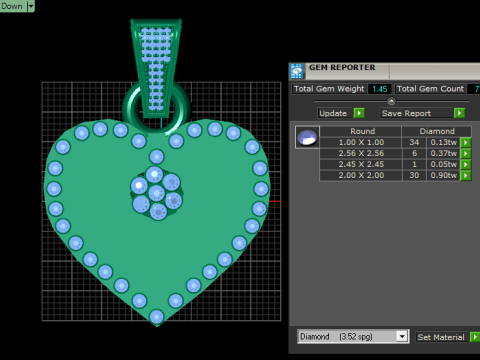Adjust the slider handle below Total Gem Weight
The image size is (480, 360).
[391, 101]
